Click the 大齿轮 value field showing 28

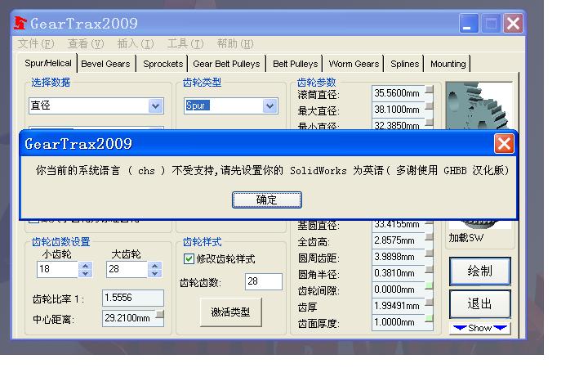point(127,269)
